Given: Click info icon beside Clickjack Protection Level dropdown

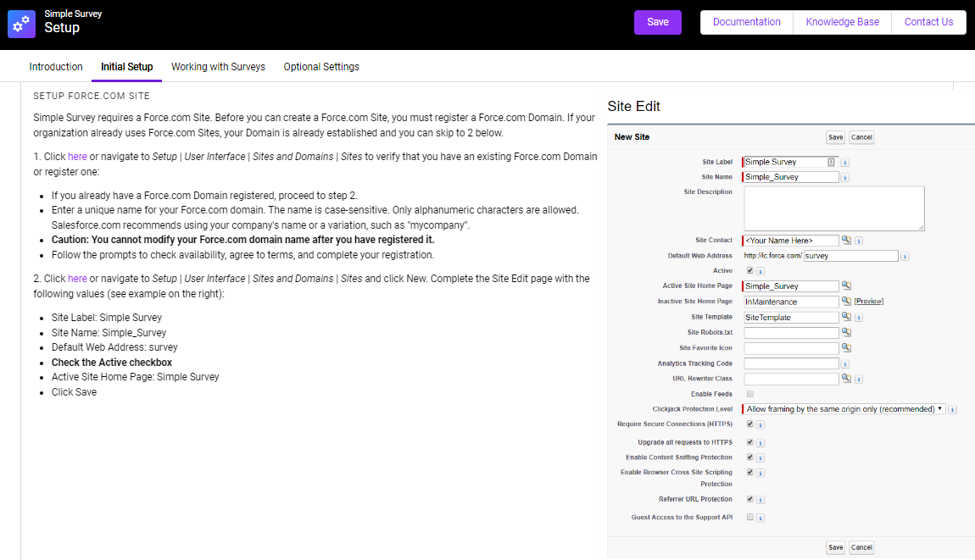Looking at the screenshot, I should coord(953,409).
